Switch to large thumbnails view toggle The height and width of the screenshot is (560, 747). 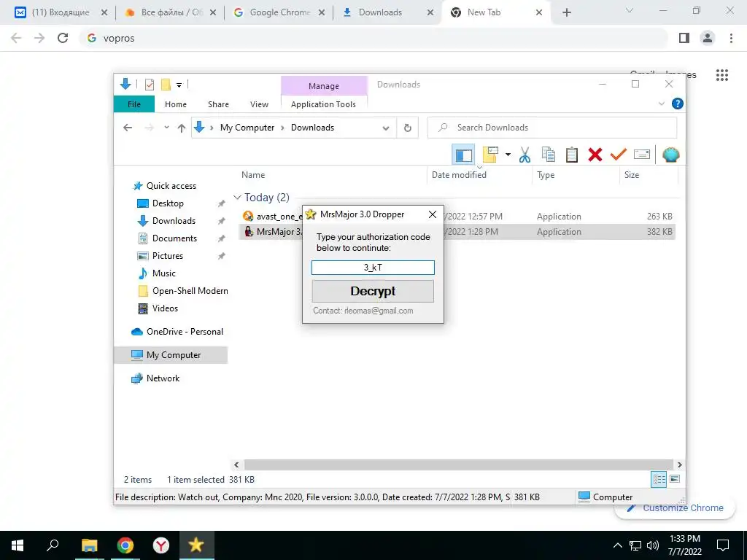[675, 479]
